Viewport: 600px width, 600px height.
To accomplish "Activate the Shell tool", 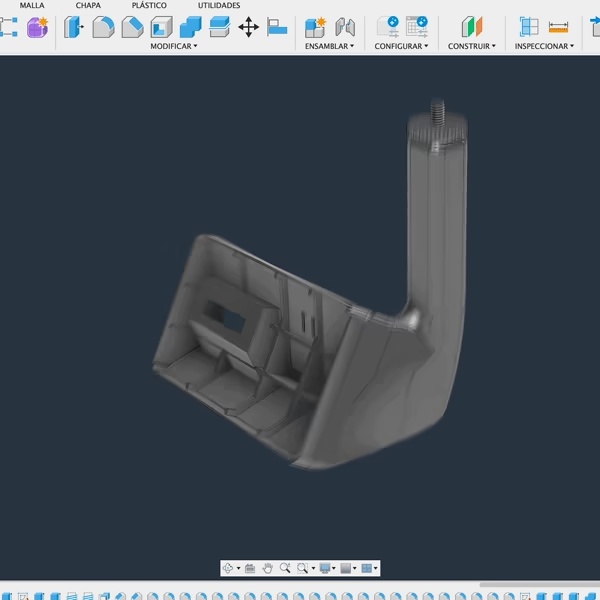I will tap(161, 27).
